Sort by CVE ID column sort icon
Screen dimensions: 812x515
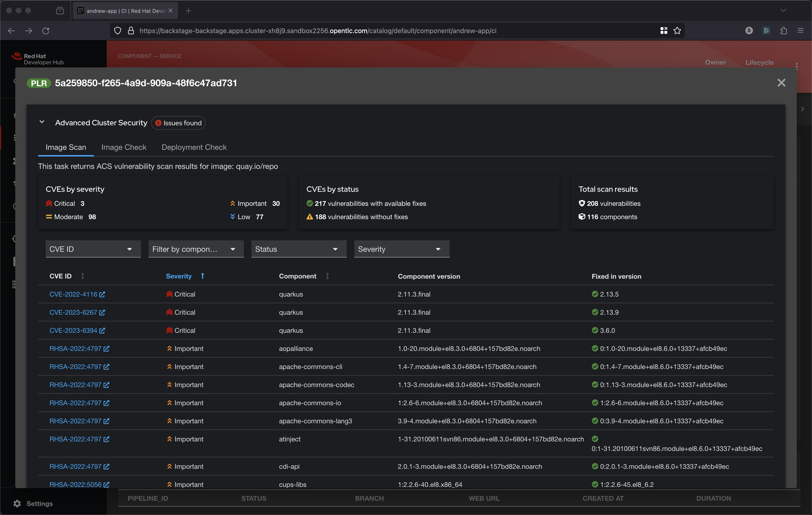coord(83,276)
